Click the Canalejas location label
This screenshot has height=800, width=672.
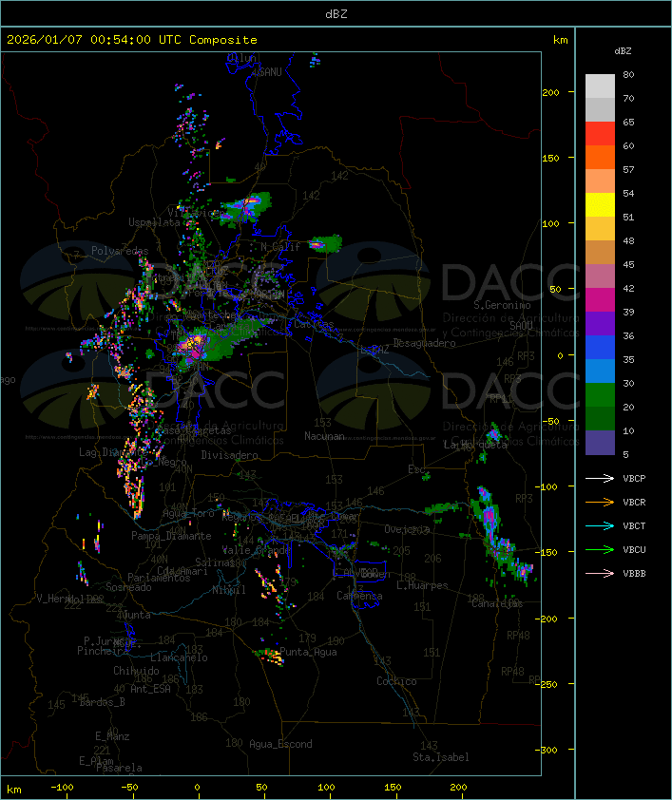[496, 604]
